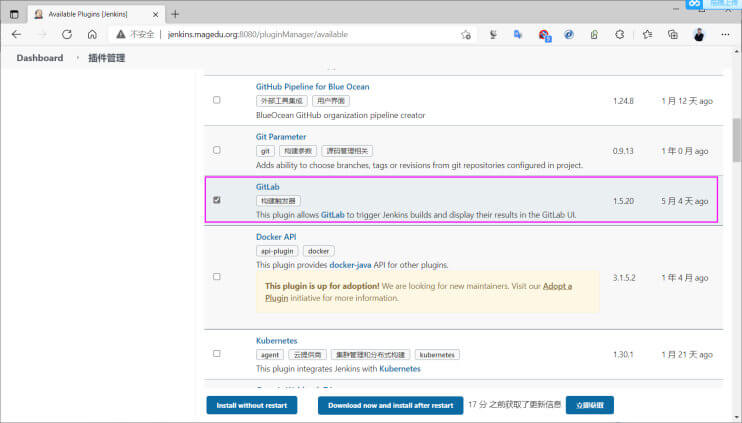Click the kubernetes tag
The width and height of the screenshot is (742, 423).
437,355
